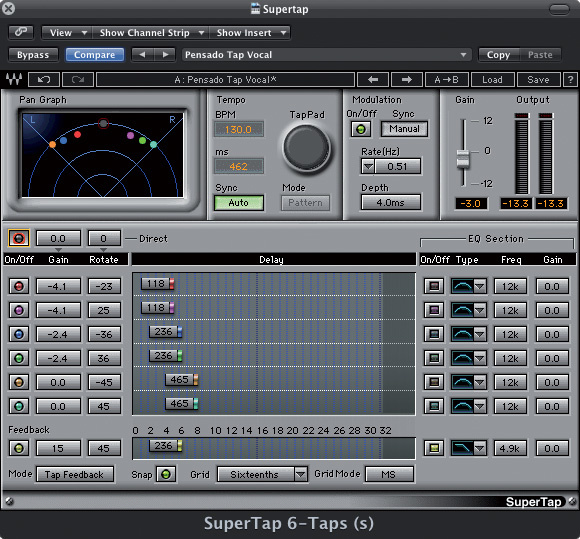Open Pensado Tap Vocal preset dropdown
The image size is (580, 539).
pos(327,55)
